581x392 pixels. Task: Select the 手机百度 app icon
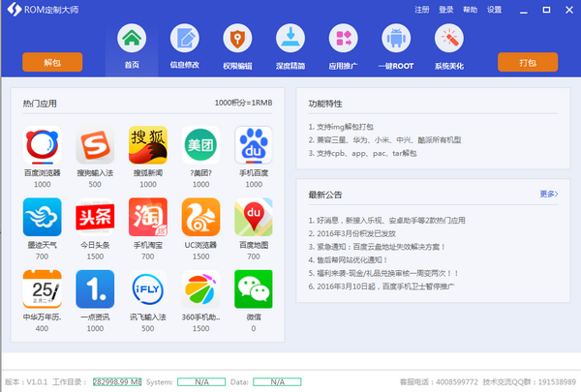(x=254, y=145)
